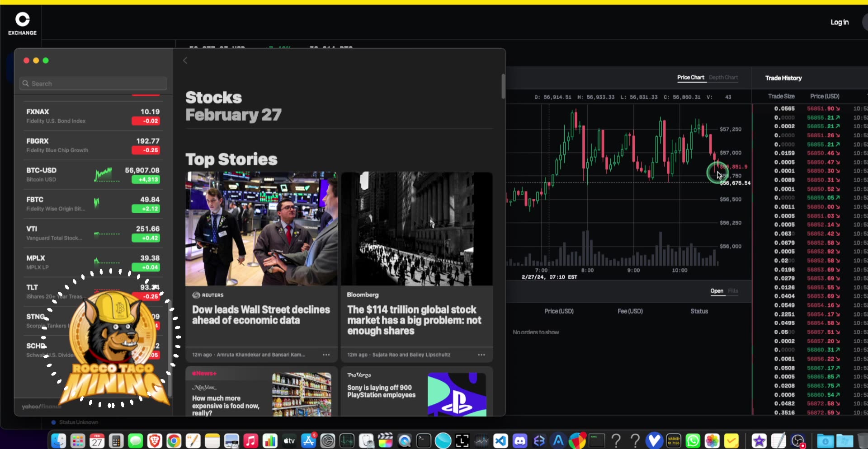Open the Sony PlayStation layoffs article
The width and height of the screenshot is (868, 449).
tap(382, 391)
